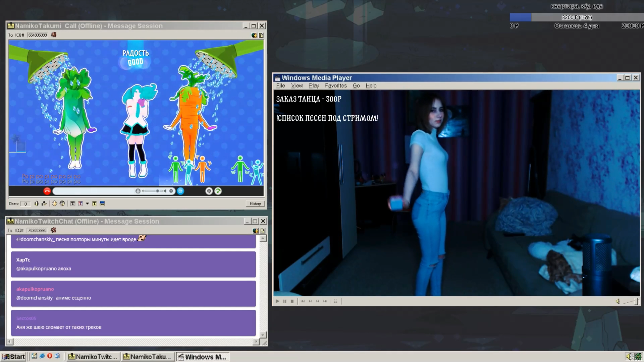Open the Play menu in Media Player
This screenshot has height=362, width=644.
(314, 86)
